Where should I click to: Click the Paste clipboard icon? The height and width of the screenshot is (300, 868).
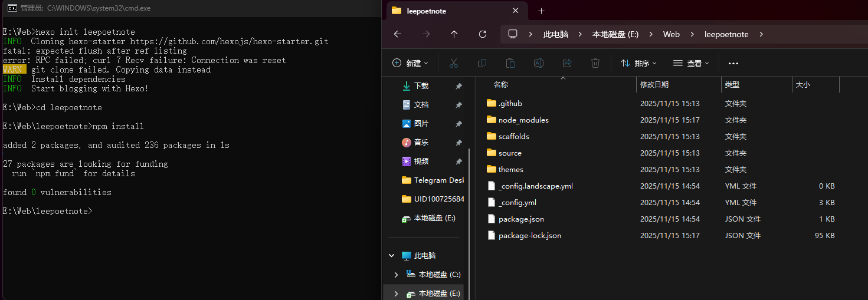pyautogui.click(x=510, y=63)
